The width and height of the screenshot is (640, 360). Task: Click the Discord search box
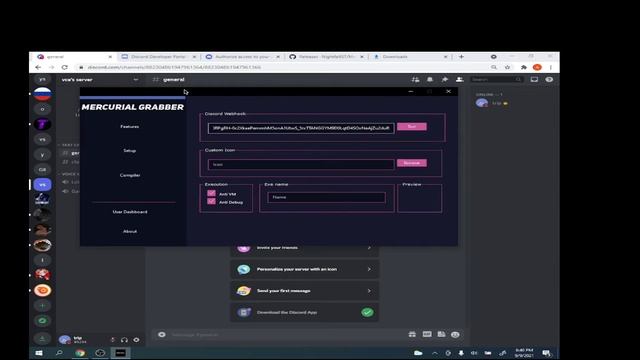(x=496, y=80)
